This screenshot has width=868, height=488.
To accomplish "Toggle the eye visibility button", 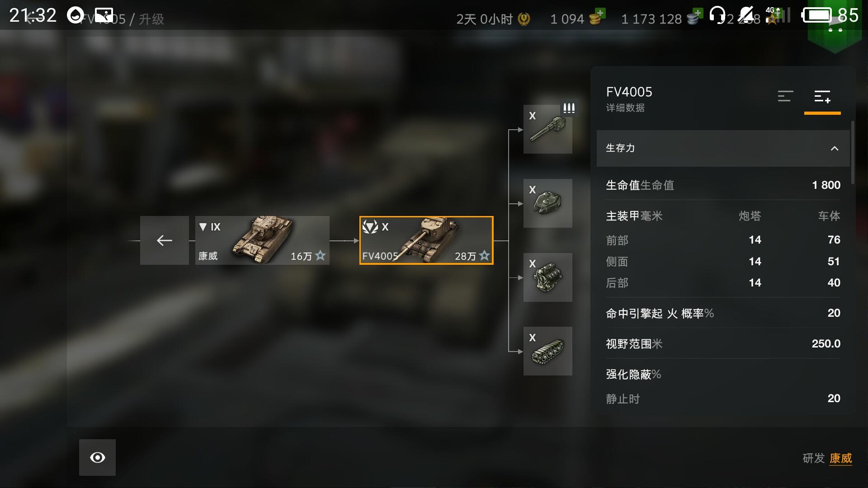I will click(x=97, y=457).
